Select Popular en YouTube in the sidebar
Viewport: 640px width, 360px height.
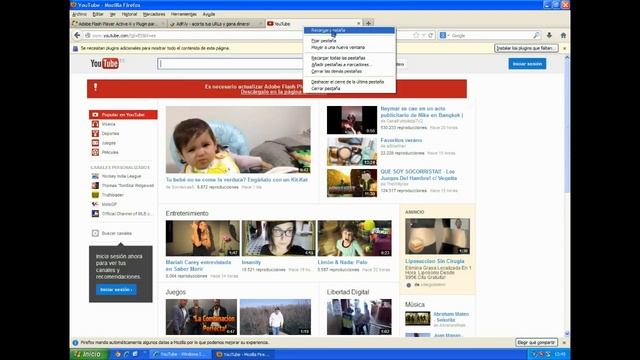[x=123, y=115]
